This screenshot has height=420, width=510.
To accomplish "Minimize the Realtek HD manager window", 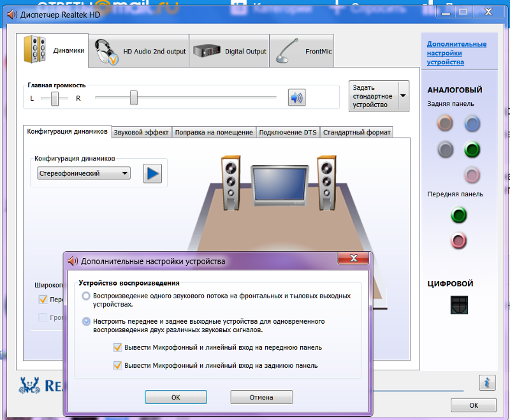I will pos(446,12).
